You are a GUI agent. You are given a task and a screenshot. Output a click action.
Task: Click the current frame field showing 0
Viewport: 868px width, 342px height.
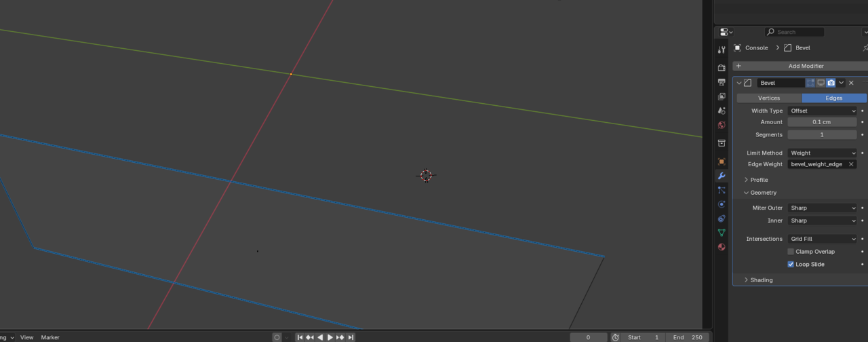coord(588,337)
